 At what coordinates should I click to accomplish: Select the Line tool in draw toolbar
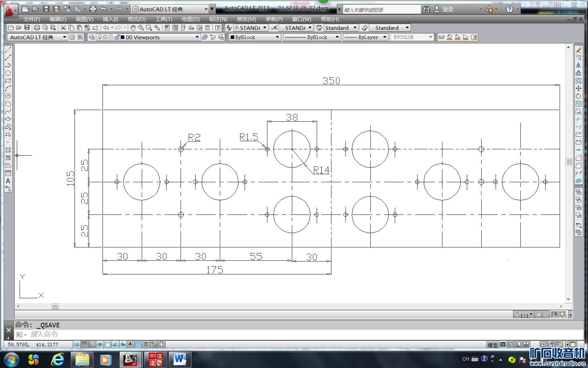[x=8, y=50]
